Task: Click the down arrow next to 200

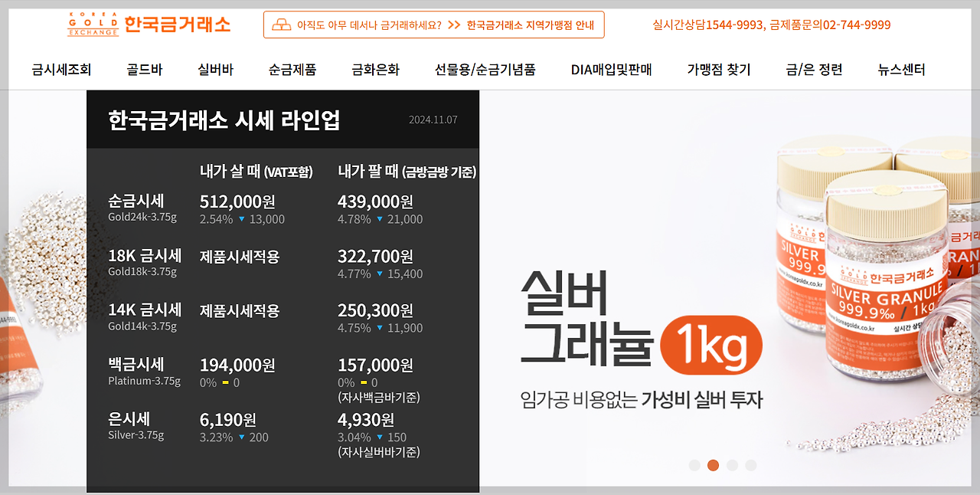Action: [x=241, y=438]
